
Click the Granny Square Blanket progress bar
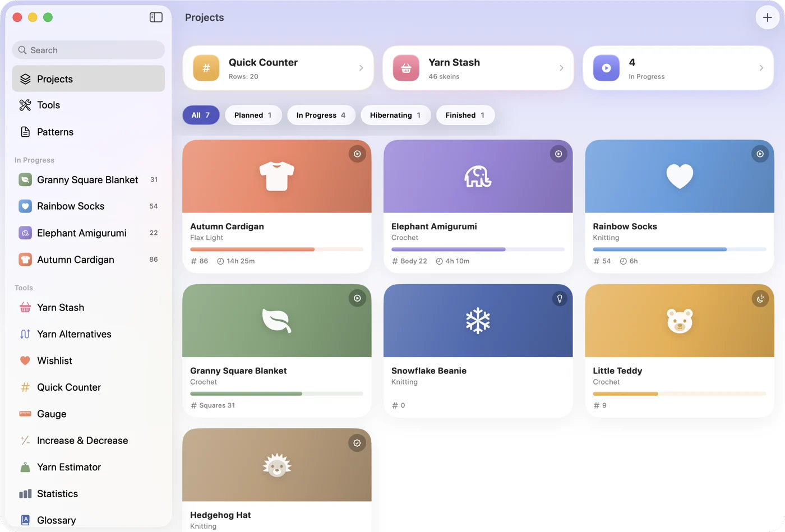[277, 394]
